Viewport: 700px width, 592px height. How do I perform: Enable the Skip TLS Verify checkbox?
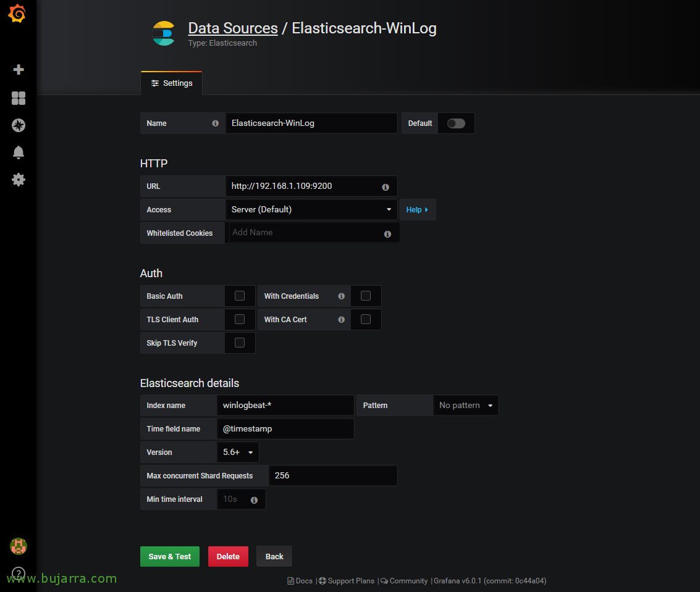[240, 343]
